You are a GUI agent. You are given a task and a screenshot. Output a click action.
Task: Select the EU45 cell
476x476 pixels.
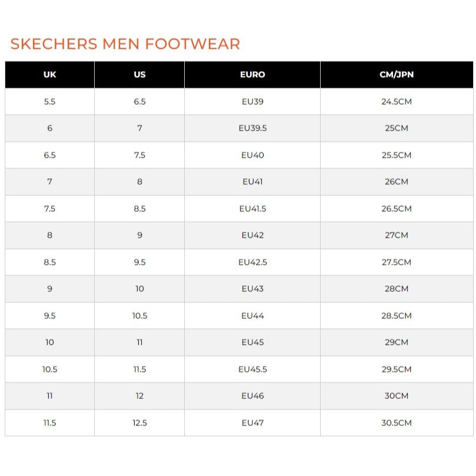(x=252, y=342)
